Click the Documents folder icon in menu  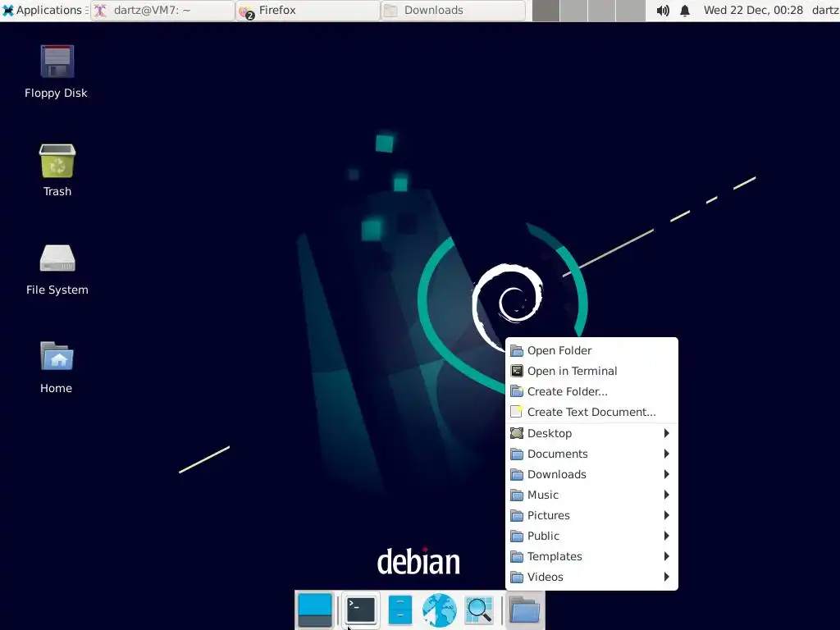click(x=517, y=454)
